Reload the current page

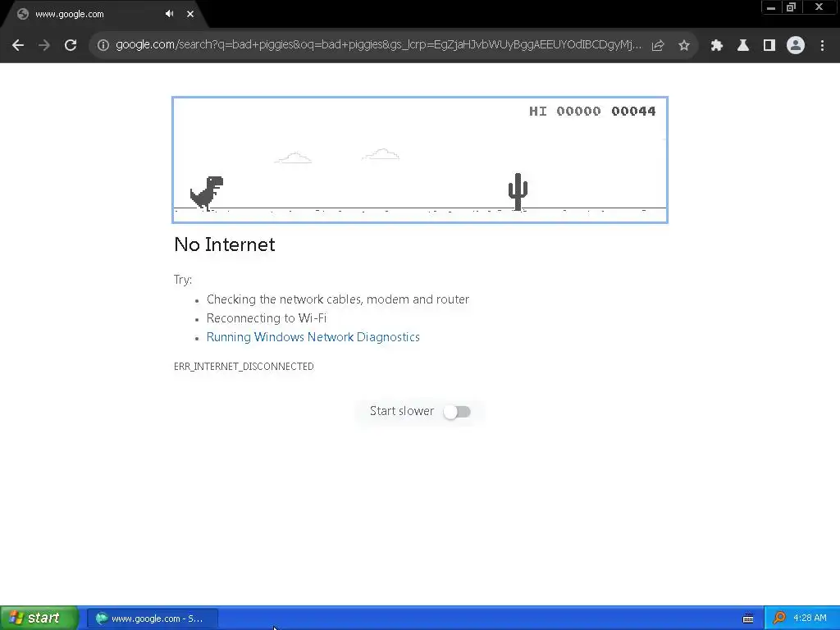pyautogui.click(x=71, y=45)
